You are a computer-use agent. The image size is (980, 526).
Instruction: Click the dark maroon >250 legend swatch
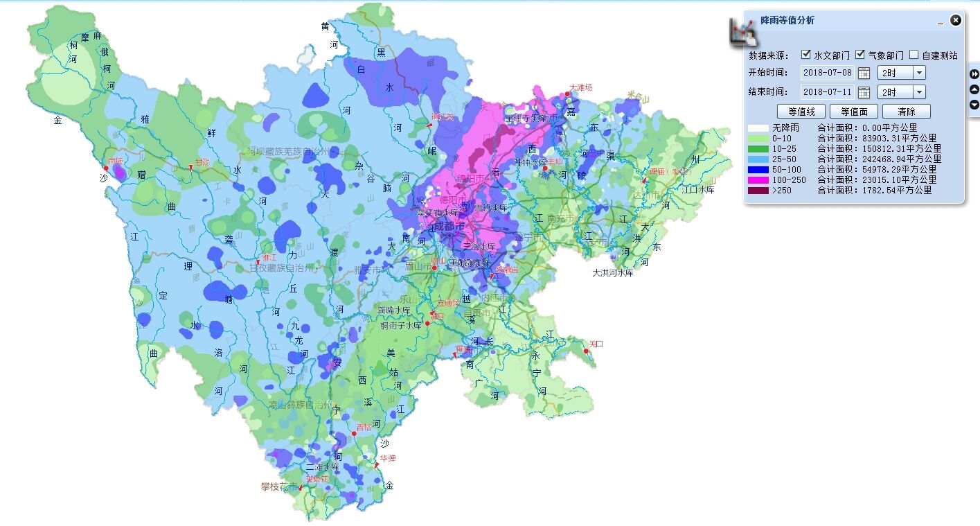tap(757, 190)
